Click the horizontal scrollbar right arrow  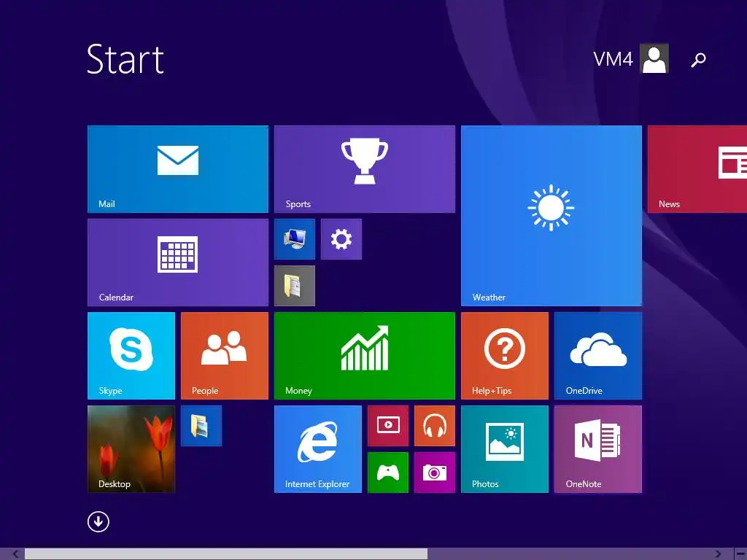click(718, 554)
